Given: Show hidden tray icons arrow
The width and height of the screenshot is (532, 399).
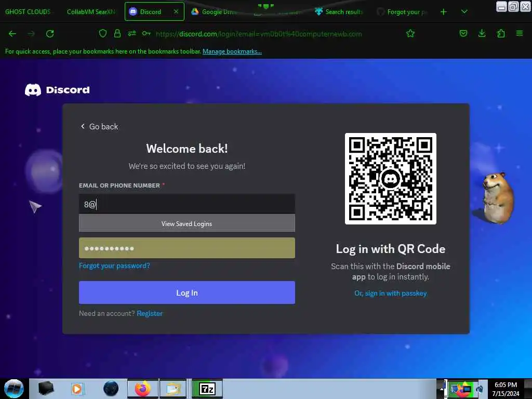Looking at the screenshot, I should [441, 389].
